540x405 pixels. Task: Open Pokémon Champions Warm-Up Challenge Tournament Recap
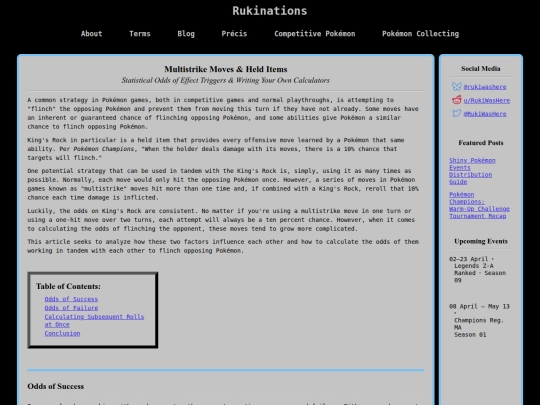[x=479, y=205]
